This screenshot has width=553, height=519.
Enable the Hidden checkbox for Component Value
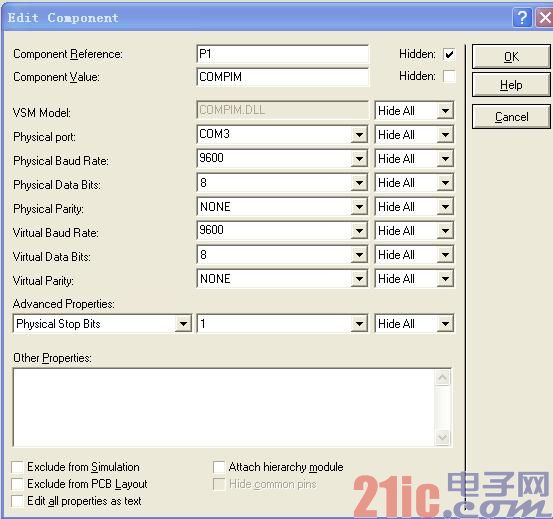449,76
